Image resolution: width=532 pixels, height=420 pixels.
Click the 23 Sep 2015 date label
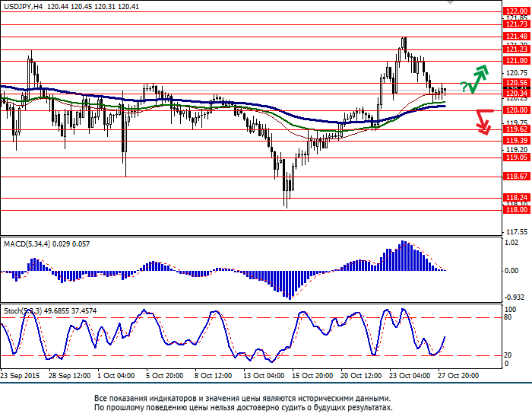pyautogui.click(x=20, y=376)
